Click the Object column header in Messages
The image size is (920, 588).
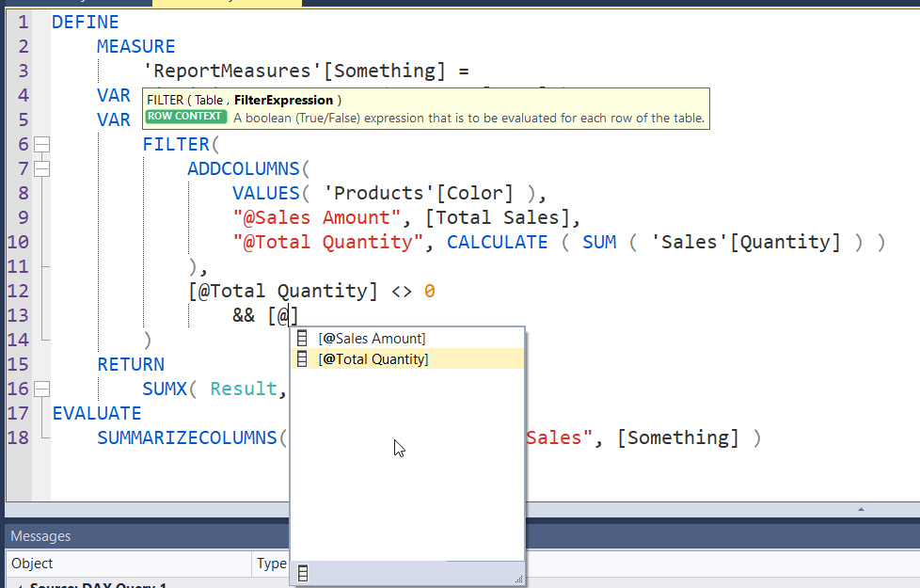[x=33, y=563]
